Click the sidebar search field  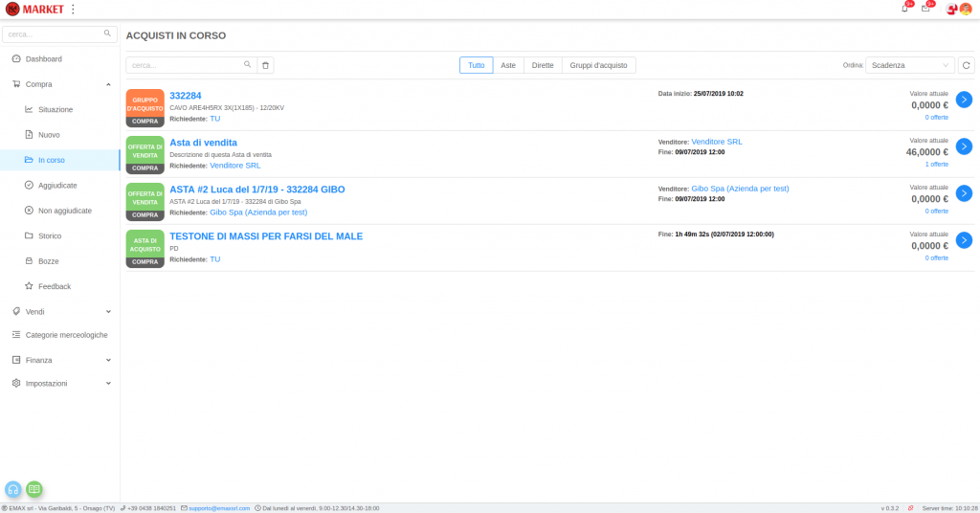(x=53, y=33)
